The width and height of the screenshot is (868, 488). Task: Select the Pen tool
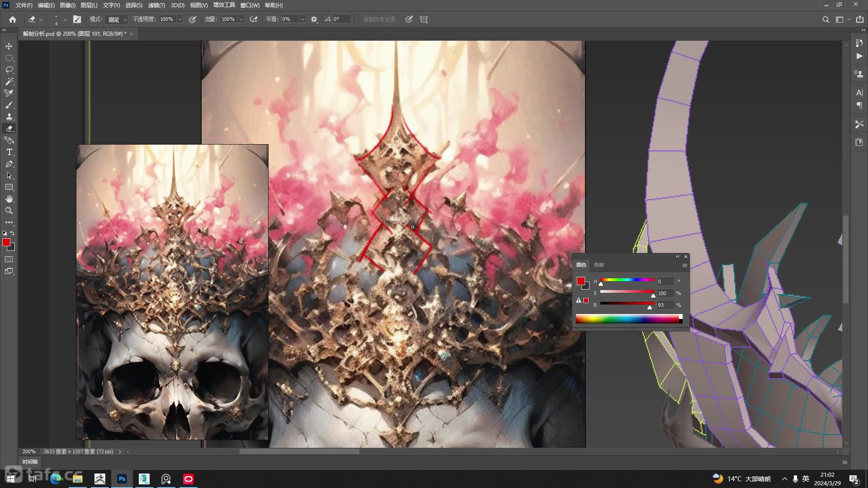point(9,164)
